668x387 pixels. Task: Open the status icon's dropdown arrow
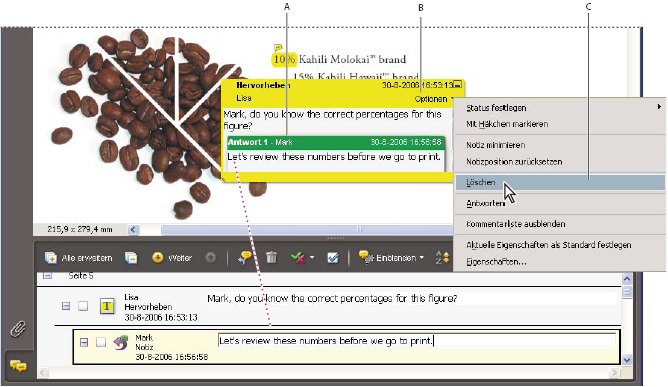tap(312, 257)
